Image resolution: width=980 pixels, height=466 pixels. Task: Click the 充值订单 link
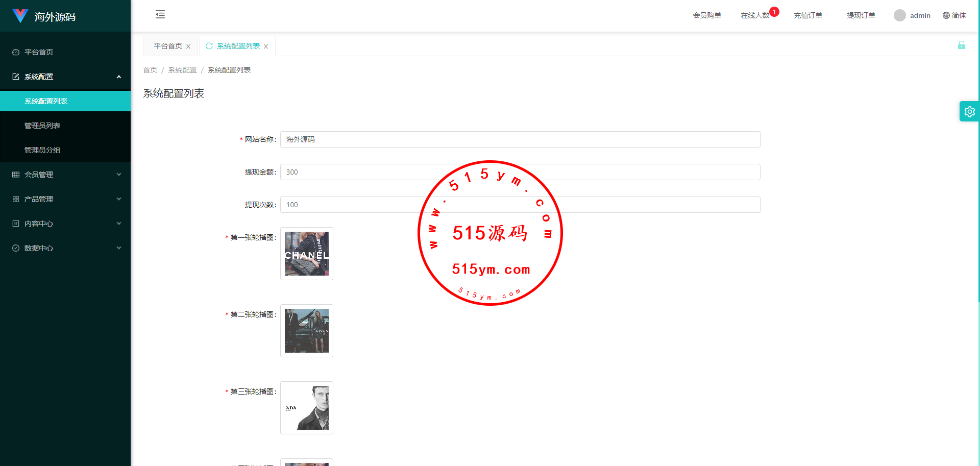click(807, 15)
